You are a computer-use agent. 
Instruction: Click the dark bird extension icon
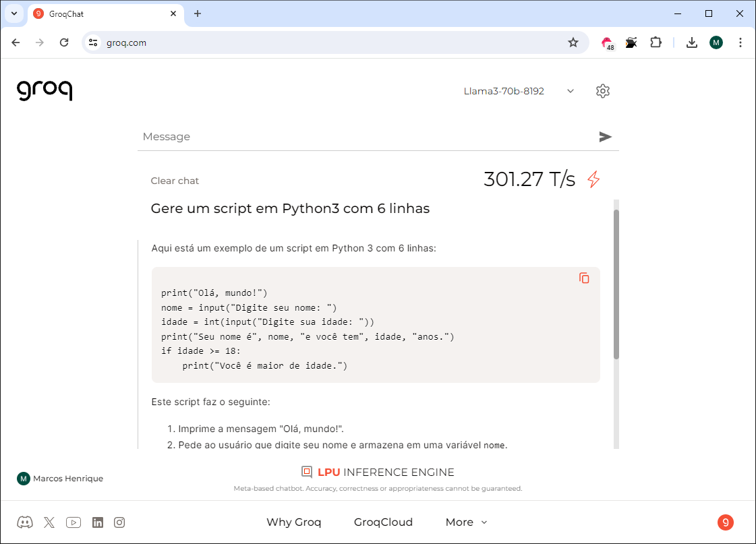tap(631, 42)
